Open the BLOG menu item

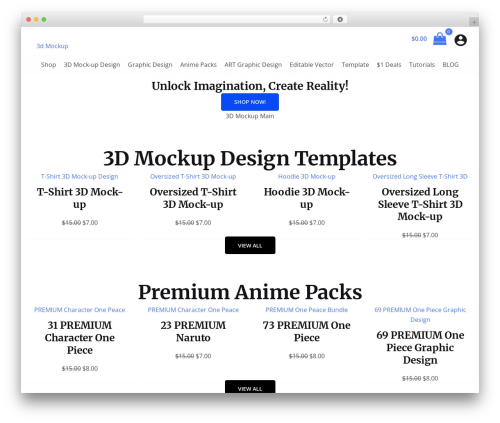[x=450, y=65]
